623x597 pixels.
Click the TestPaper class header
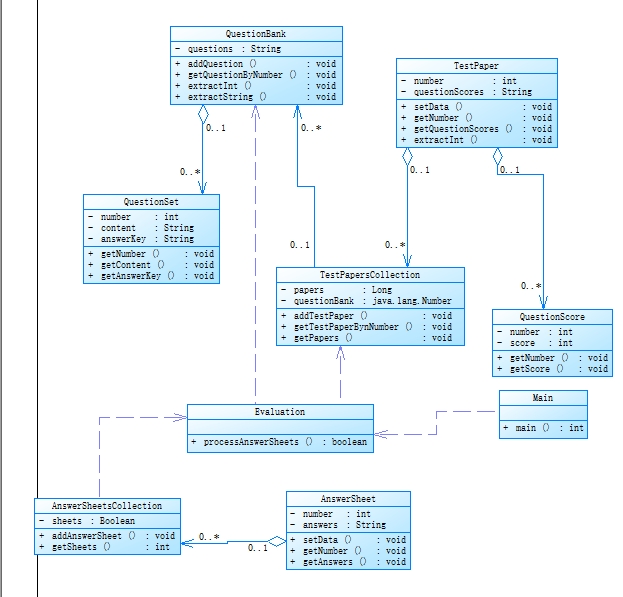(x=476, y=66)
